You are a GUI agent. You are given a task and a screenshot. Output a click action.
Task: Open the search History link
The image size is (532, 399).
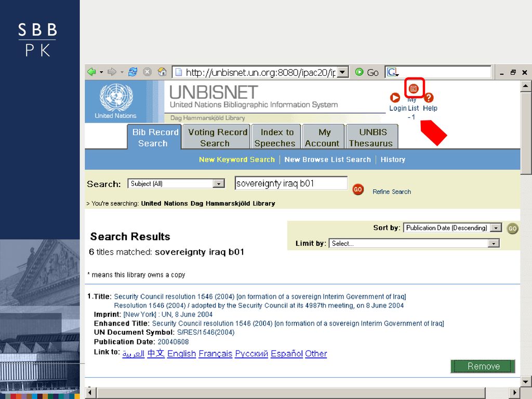click(393, 159)
